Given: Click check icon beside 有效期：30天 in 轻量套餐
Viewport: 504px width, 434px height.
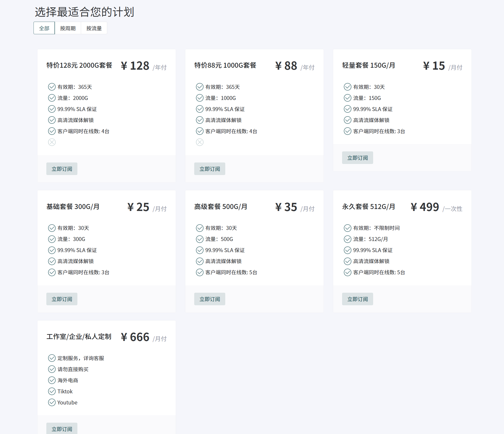Looking at the screenshot, I should pos(348,87).
